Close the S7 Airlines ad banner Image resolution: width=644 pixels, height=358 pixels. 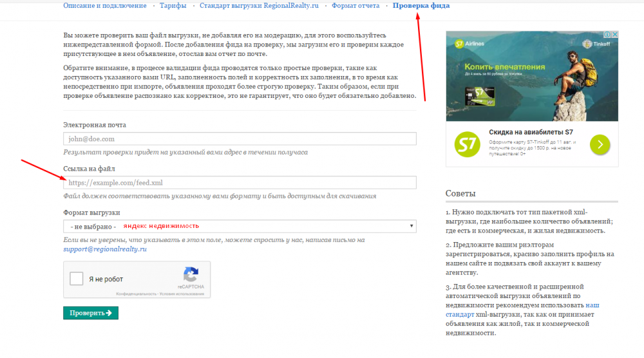tap(614, 35)
